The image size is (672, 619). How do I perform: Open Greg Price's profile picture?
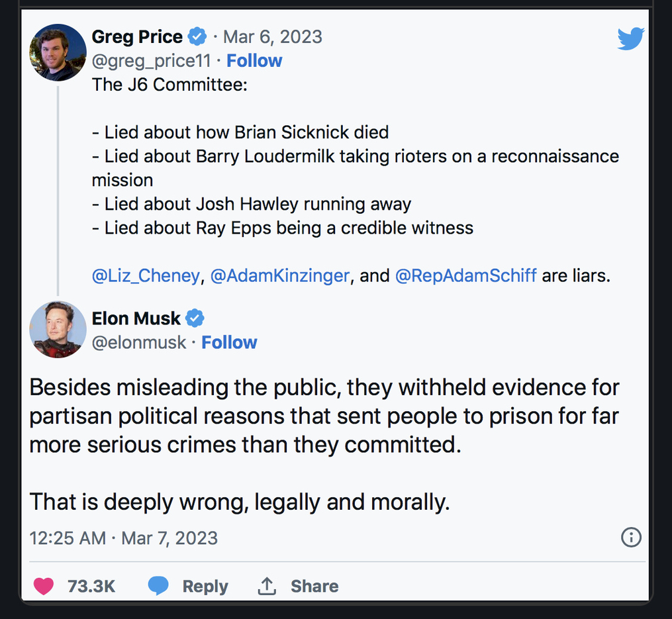coord(58,52)
